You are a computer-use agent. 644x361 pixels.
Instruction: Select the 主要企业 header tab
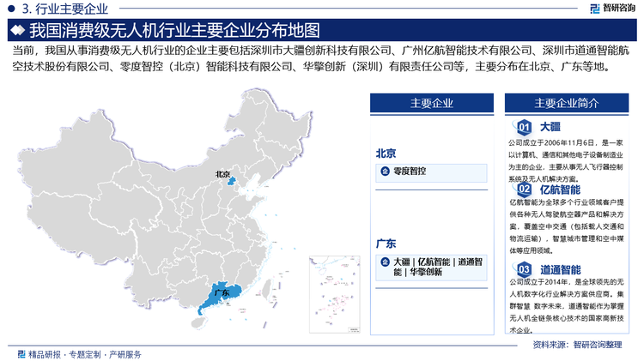[x=432, y=103]
